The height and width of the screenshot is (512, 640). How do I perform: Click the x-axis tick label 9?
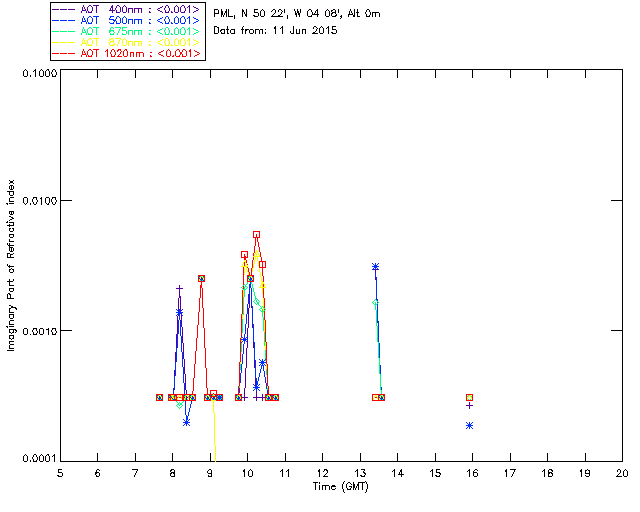click(210, 473)
